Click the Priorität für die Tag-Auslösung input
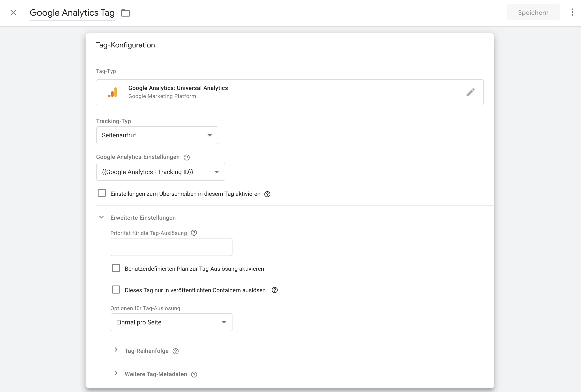This screenshot has height=392, width=581. click(171, 247)
